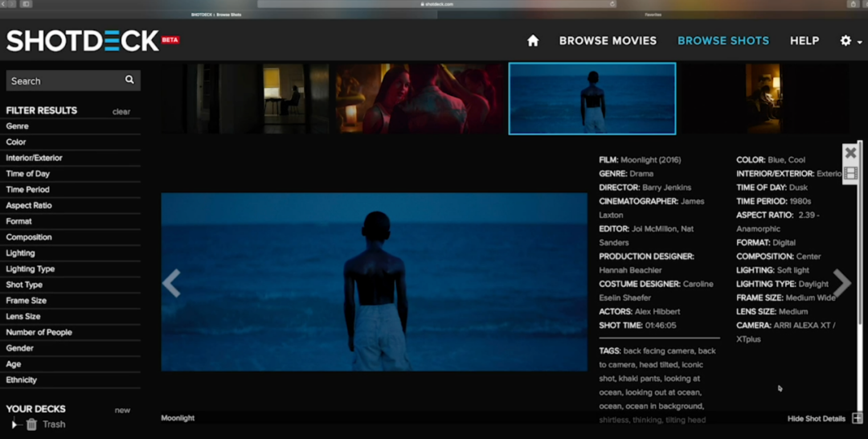Select the blue ocean Moonlight thumbnail

[x=592, y=99]
